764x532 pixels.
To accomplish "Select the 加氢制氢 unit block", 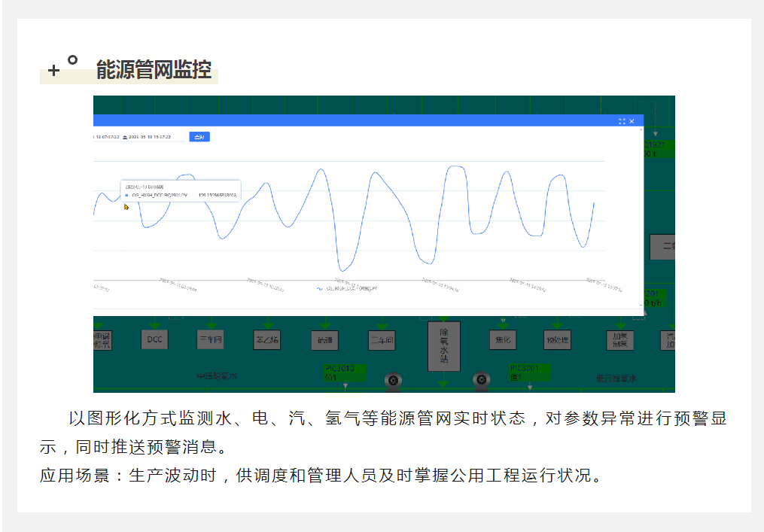I will point(620,340).
